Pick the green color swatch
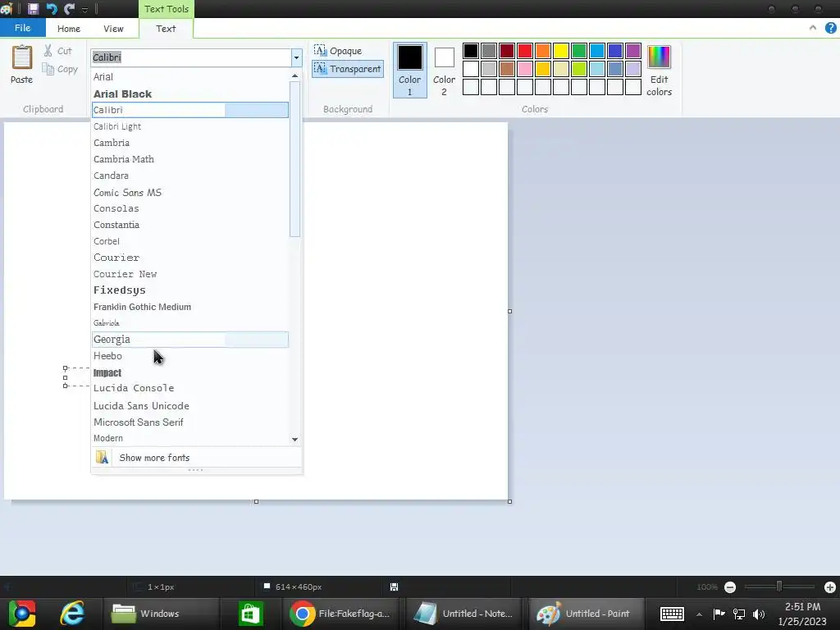840x630 pixels. point(579,51)
